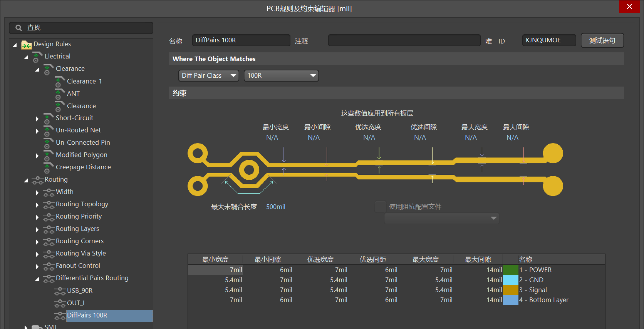Click the Design Rules folder icon

(26, 45)
